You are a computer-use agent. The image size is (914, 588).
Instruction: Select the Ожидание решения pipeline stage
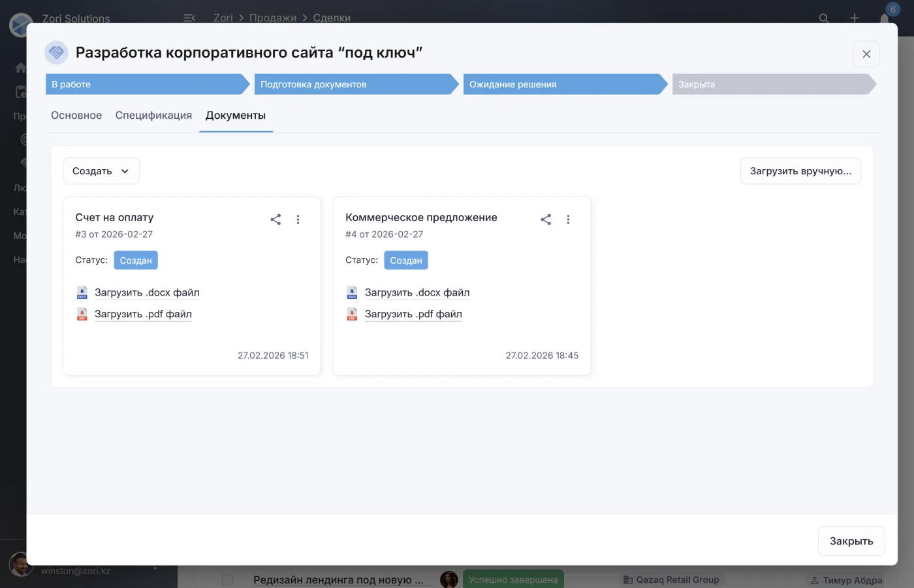coord(512,84)
